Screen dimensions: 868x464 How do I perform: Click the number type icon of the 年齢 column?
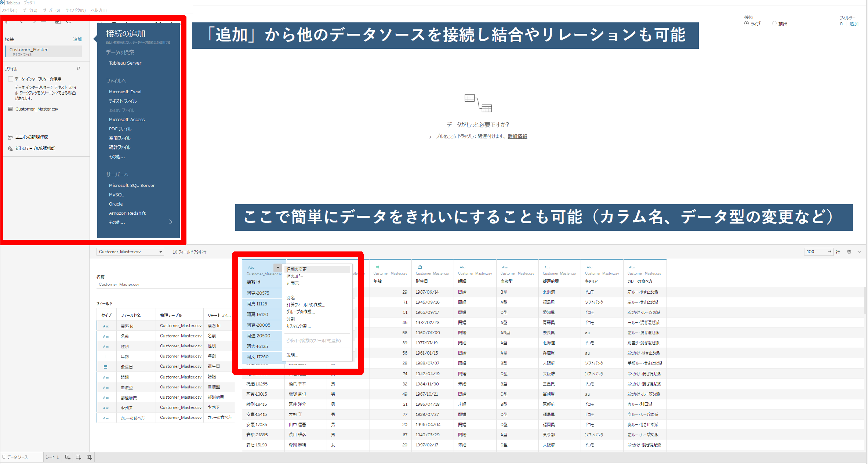point(377,267)
